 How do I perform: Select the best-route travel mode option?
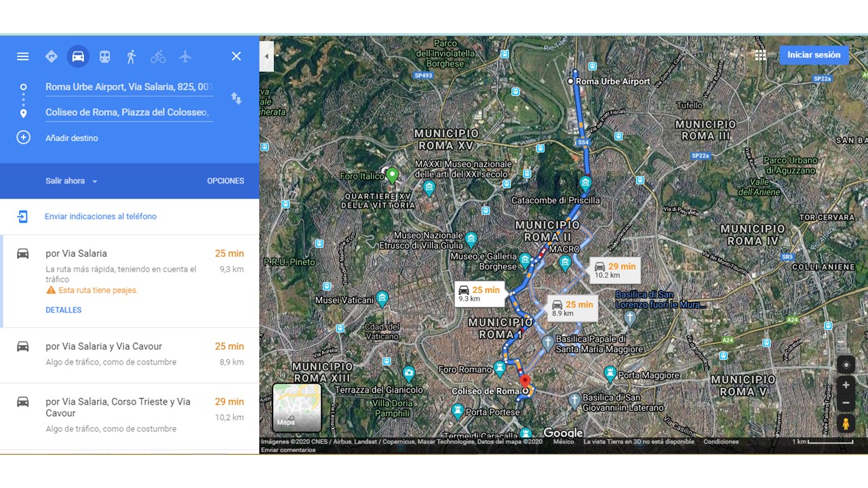(x=52, y=57)
